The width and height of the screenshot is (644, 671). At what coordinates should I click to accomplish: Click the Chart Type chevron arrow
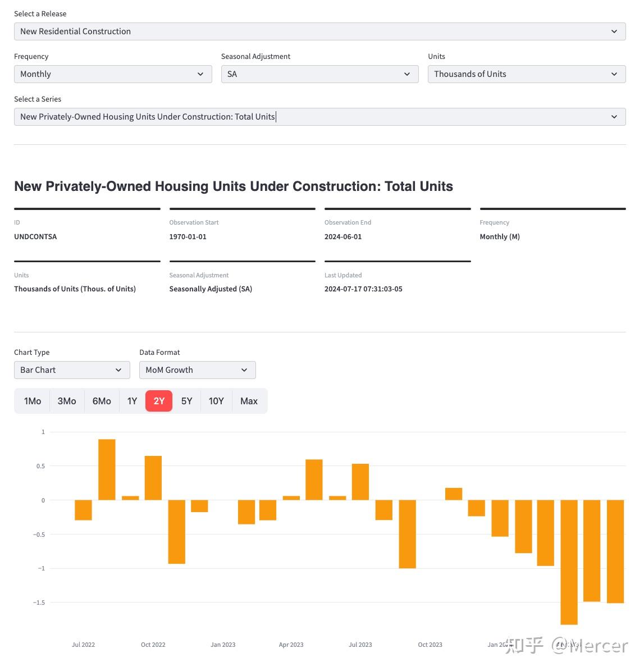pyautogui.click(x=118, y=370)
